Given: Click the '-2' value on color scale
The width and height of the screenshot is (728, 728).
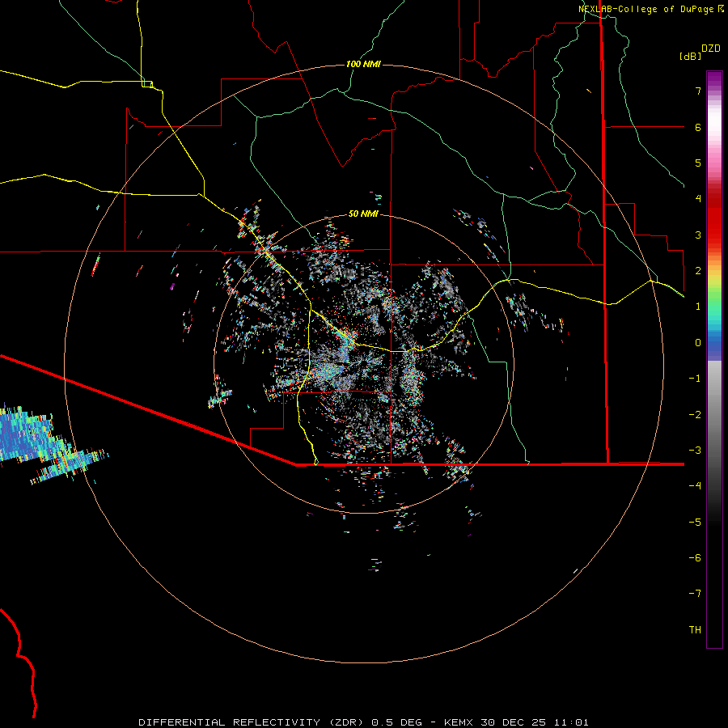Looking at the screenshot, I should (x=695, y=415).
